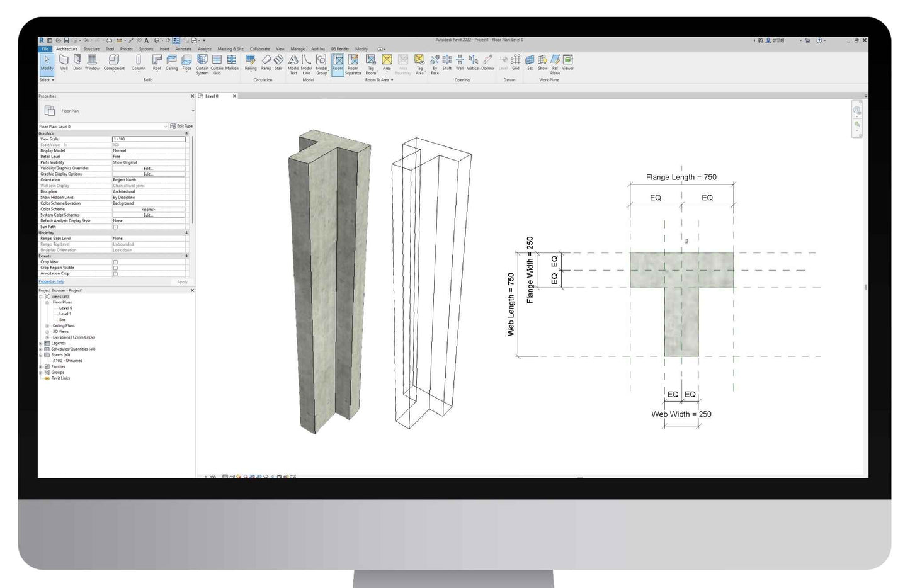
Task: Open the Properties help link
Action: tap(52, 281)
